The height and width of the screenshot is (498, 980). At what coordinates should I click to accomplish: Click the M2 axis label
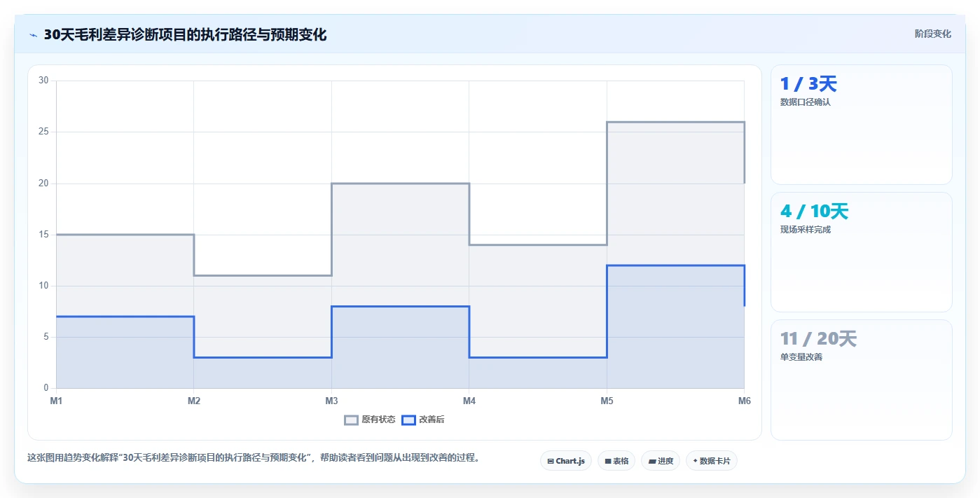pos(194,401)
